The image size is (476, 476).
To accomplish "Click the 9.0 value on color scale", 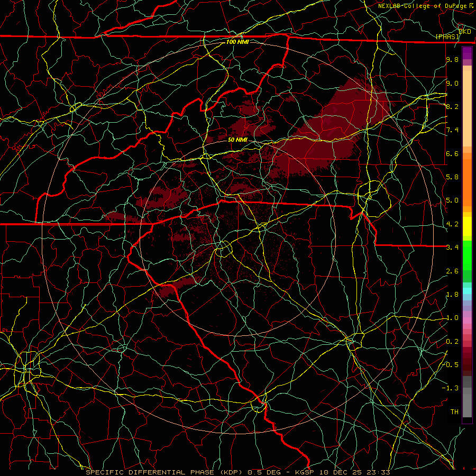I will tap(452, 83).
